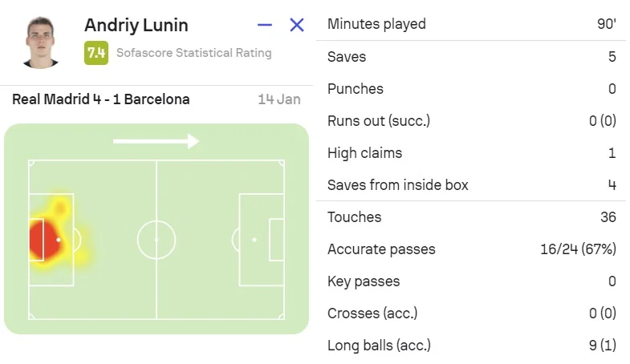Click the Runs out (succ.) row

click(x=471, y=121)
